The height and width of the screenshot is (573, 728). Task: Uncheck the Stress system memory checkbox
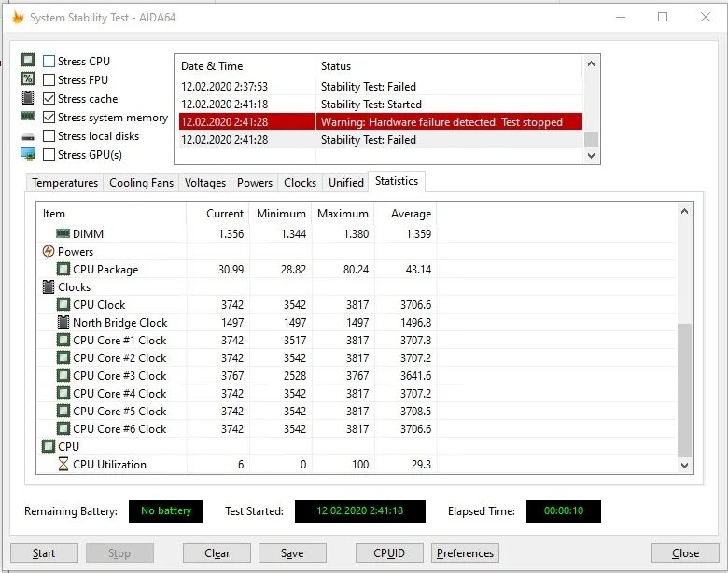pos(49,117)
